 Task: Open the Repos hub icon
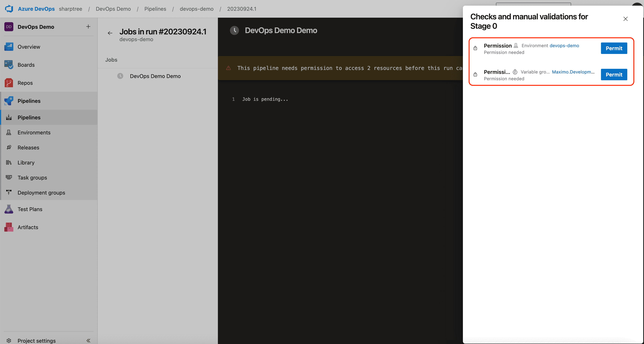point(9,83)
